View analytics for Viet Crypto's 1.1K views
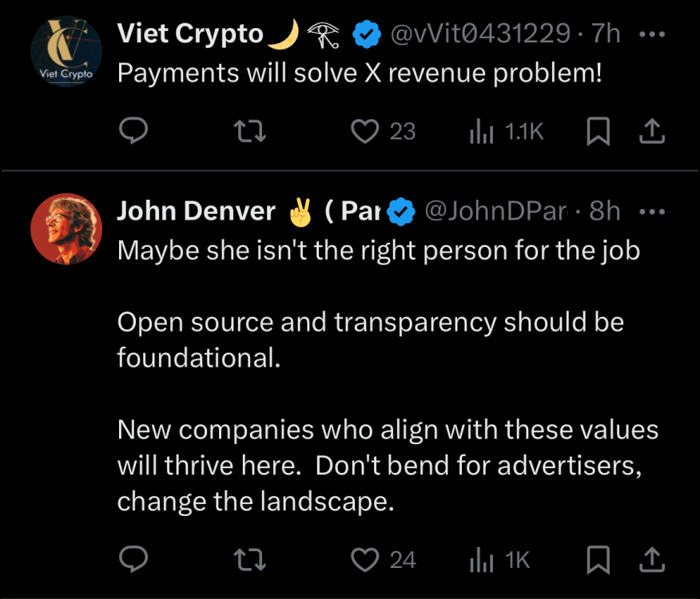The height and width of the screenshot is (599, 700). [x=481, y=131]
